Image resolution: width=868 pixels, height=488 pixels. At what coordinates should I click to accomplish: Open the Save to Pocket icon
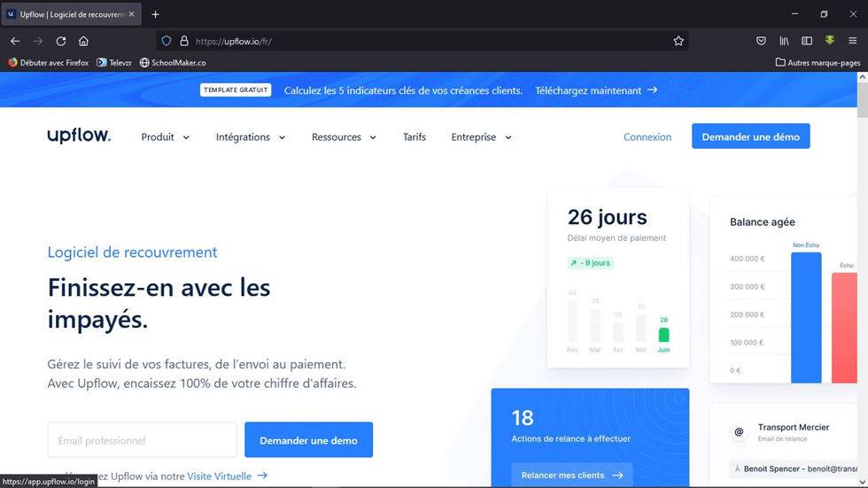pyautogui.click(x=761, y=42)
